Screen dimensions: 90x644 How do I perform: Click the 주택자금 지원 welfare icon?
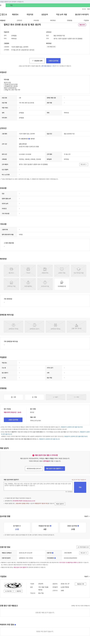11,284
